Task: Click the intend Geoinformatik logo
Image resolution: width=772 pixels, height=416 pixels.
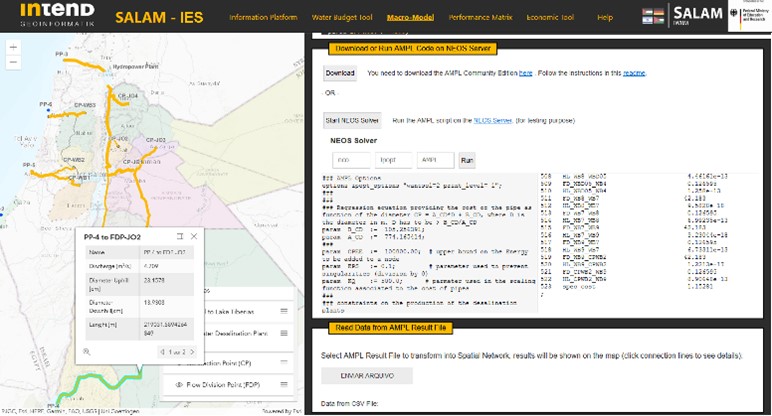Action: click(x=57, y=15)
